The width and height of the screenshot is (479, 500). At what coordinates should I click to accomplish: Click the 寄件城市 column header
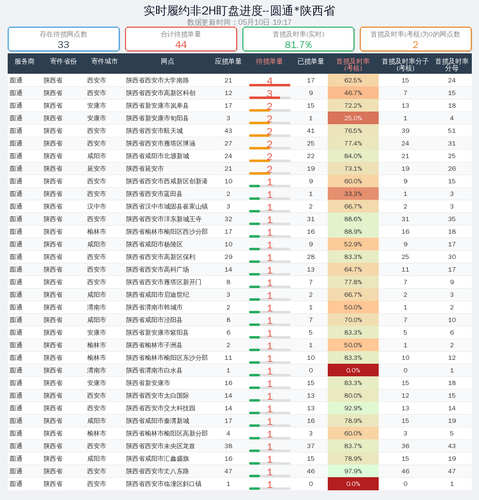[x=104, y=62]
